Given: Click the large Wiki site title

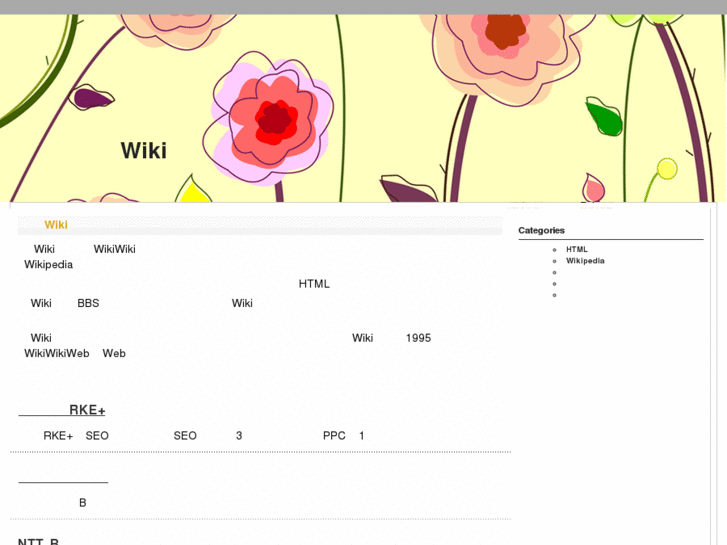Looking at the screenshot, I should click(144, 151).
